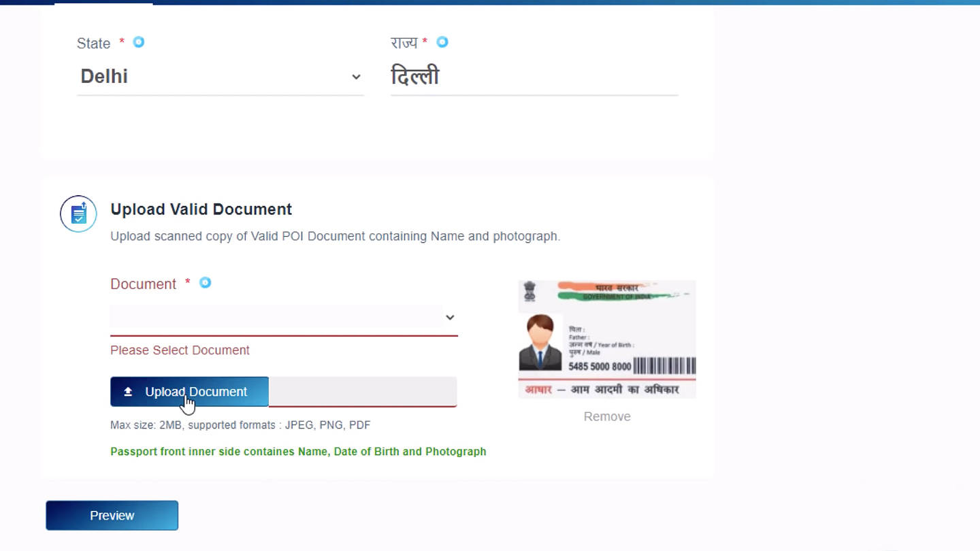Click the Upload Document button
Screen dimensions: 980x551
(x=189, y=392)
